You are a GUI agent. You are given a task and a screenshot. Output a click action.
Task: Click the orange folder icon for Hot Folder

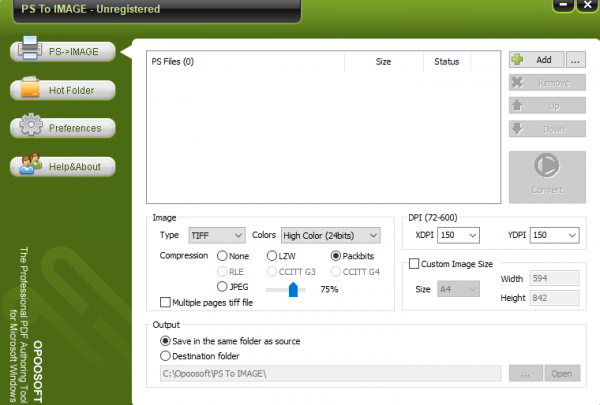30,87
